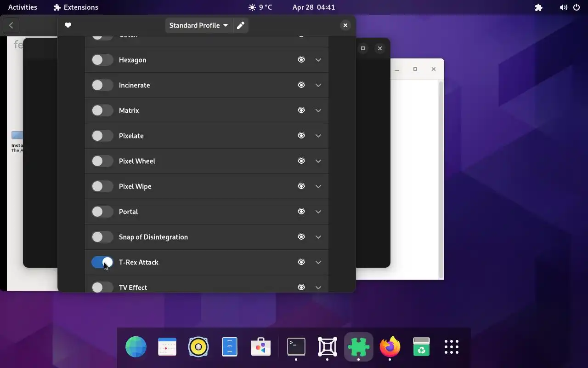588x368 pixels.
Task: Open the Calendar app from the dock
Action: click(x=167, y=347)
